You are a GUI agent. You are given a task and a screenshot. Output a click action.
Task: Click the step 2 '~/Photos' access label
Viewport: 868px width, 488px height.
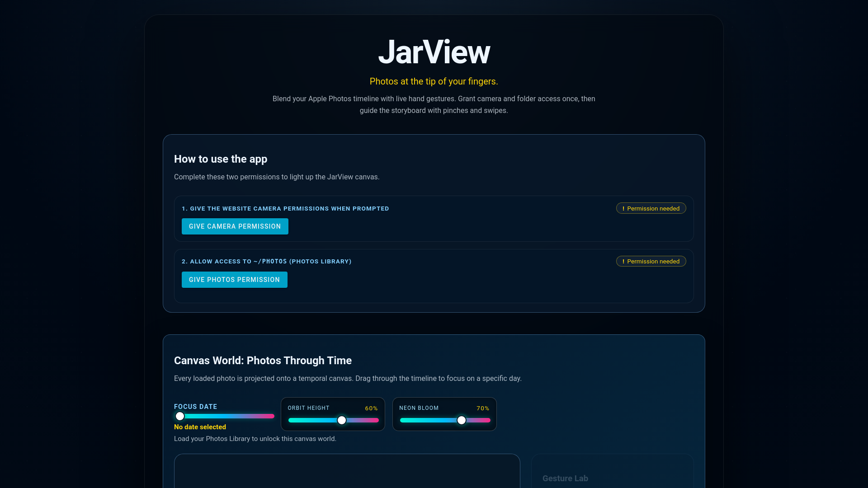[267, 261]
